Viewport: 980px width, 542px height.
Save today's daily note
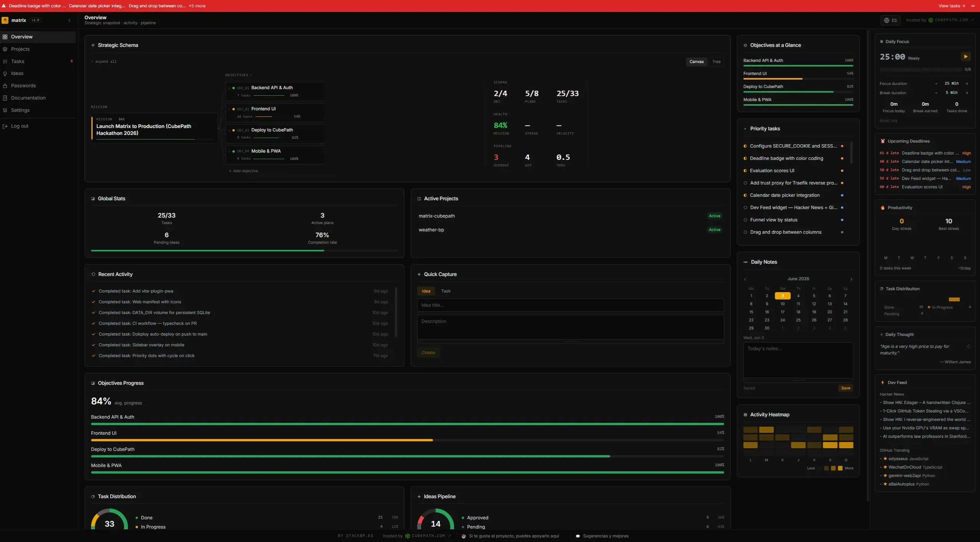click(x=846, y=388)
